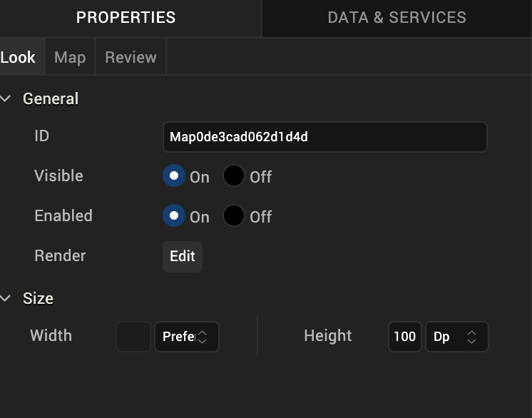Open the Height Dp unit dropdown
The height and width of the screenshot is (418, 532).
456,337
